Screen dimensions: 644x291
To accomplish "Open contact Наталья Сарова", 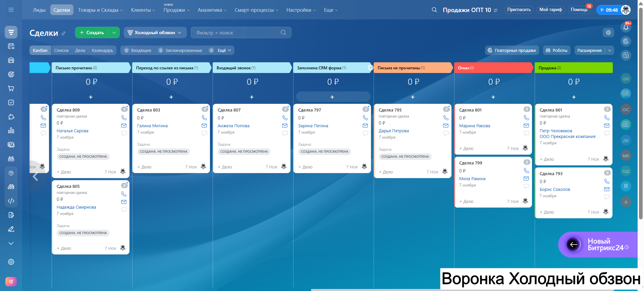I will point(72,131).
